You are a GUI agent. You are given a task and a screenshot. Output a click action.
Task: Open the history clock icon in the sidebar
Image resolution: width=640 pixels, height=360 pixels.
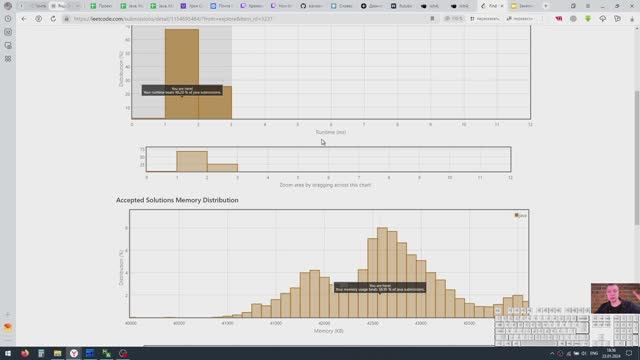pyautogui.click(x=8, y=19)
